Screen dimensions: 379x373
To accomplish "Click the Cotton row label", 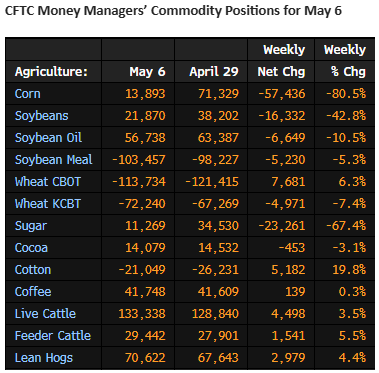I will tap(33, 270).
